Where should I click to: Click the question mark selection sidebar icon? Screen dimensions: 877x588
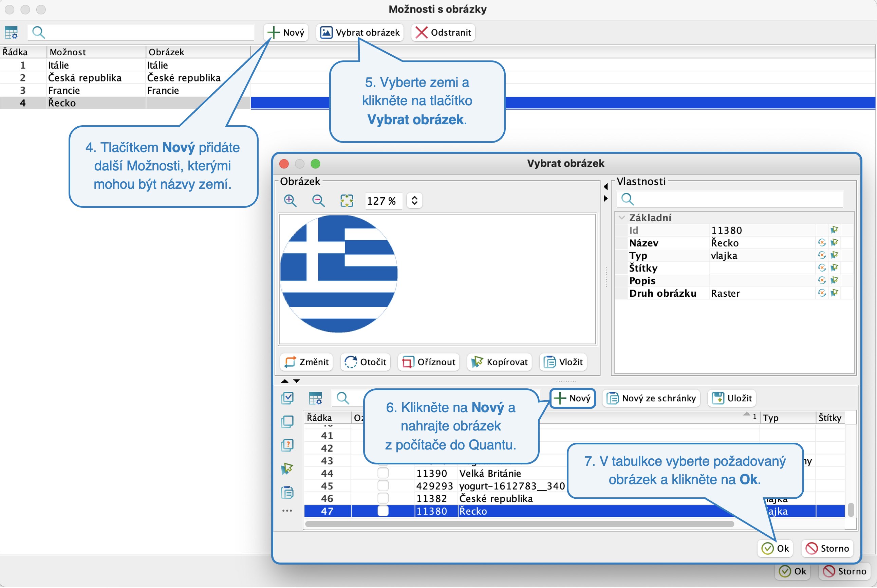click(x=287, y=445)
